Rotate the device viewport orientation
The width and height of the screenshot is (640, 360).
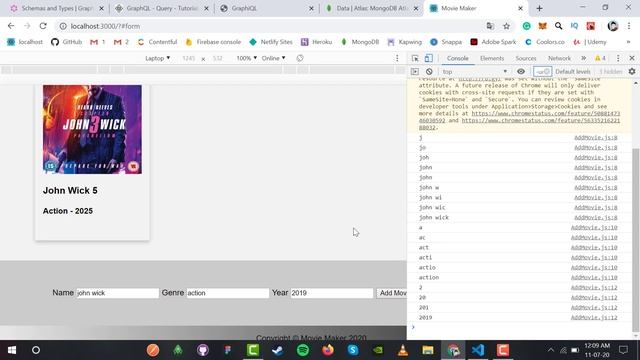300,58
